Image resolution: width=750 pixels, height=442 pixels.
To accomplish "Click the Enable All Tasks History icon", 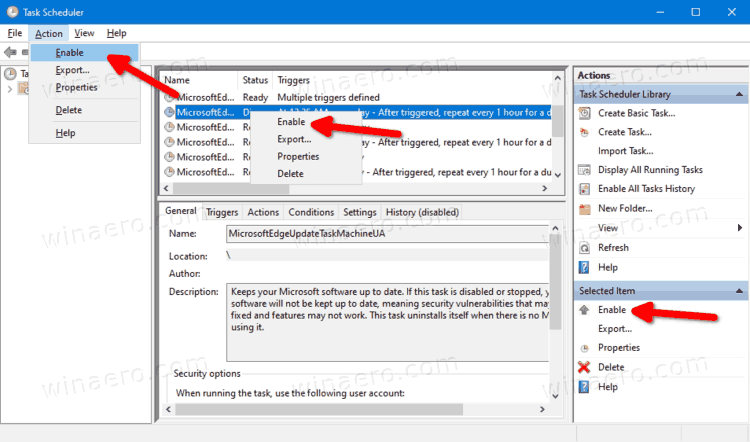I will point(585,189).
